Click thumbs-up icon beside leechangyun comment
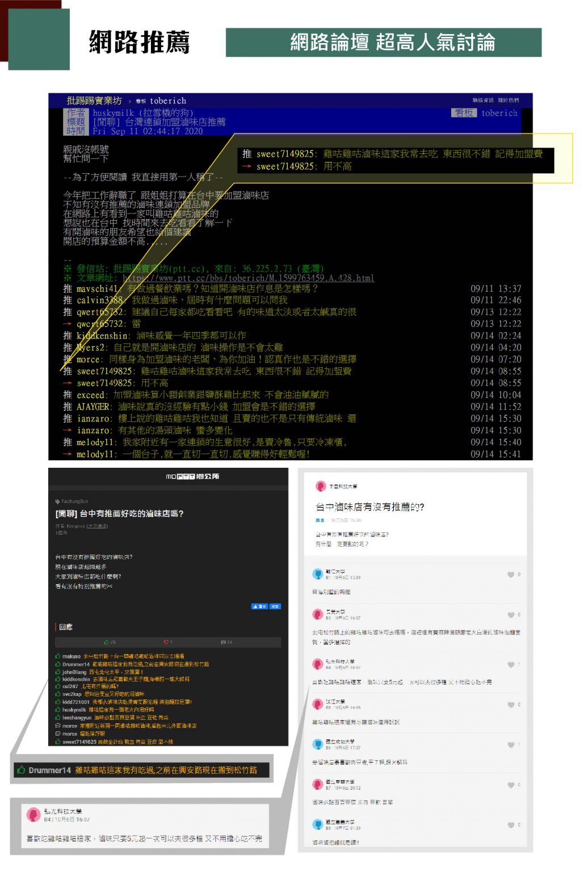Viewport: 588px width, 872px height. pyautogui.click(x=58, y=718)
